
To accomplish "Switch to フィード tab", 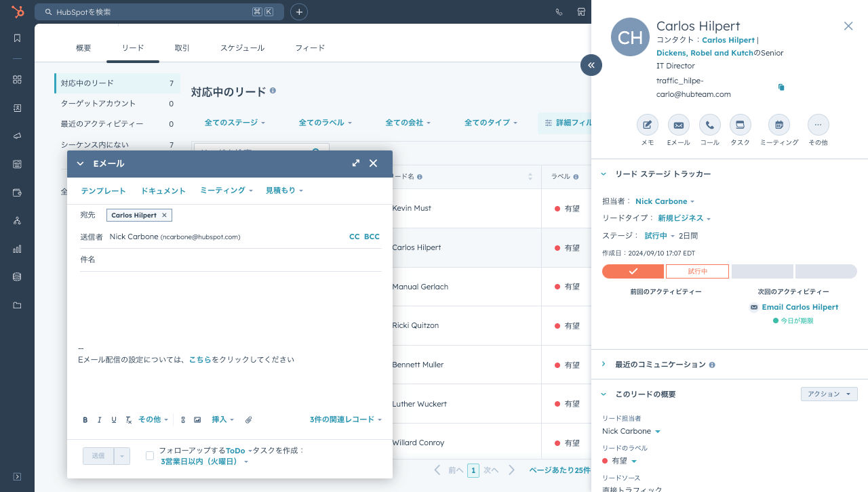I will pyautogui.click(x=310, y=48).
